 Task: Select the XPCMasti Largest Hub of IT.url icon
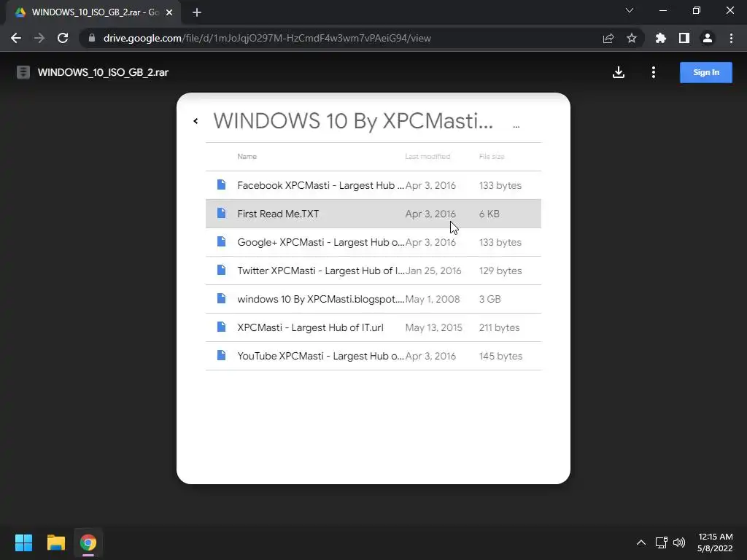pyautogui.click(x=221, y=327)
